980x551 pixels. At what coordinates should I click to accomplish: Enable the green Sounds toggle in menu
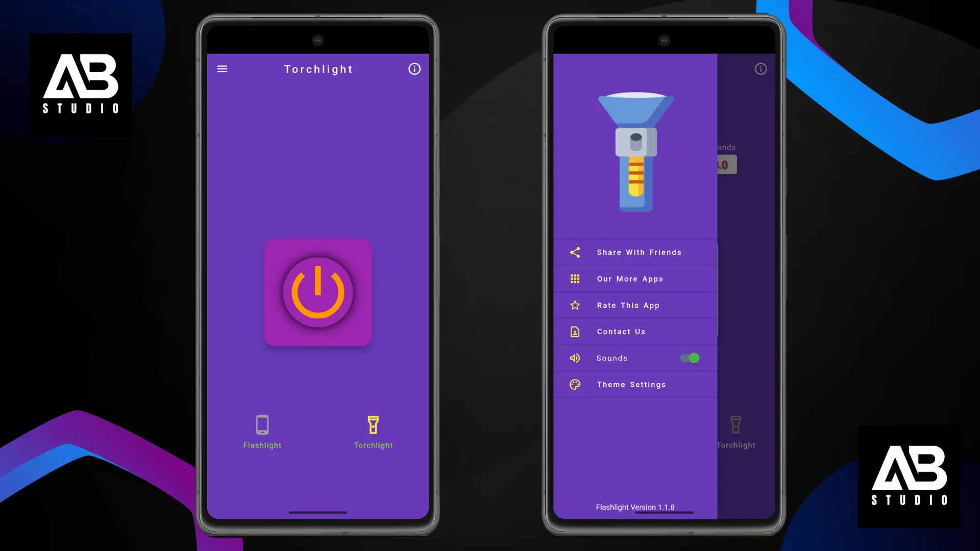[690, 358]
